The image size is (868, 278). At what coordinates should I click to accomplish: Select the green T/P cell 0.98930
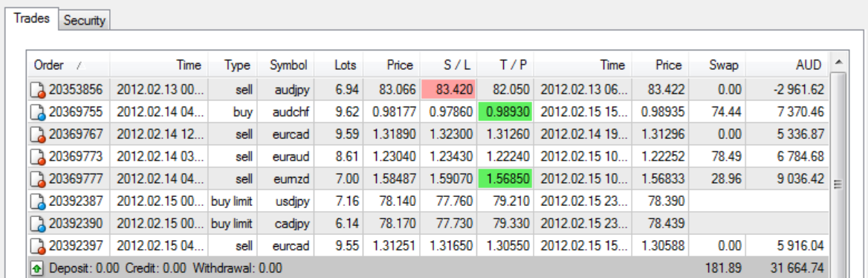[505, 111]
